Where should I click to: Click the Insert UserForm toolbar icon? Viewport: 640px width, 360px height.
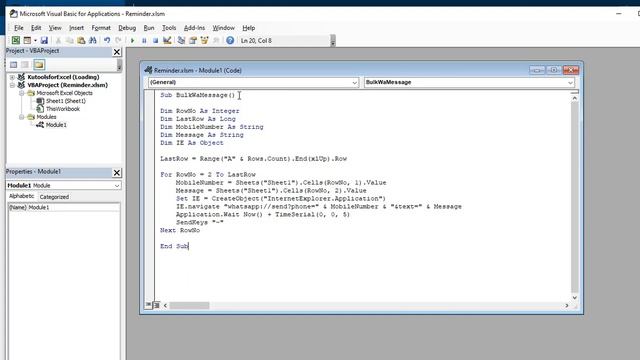coord(27,40)
